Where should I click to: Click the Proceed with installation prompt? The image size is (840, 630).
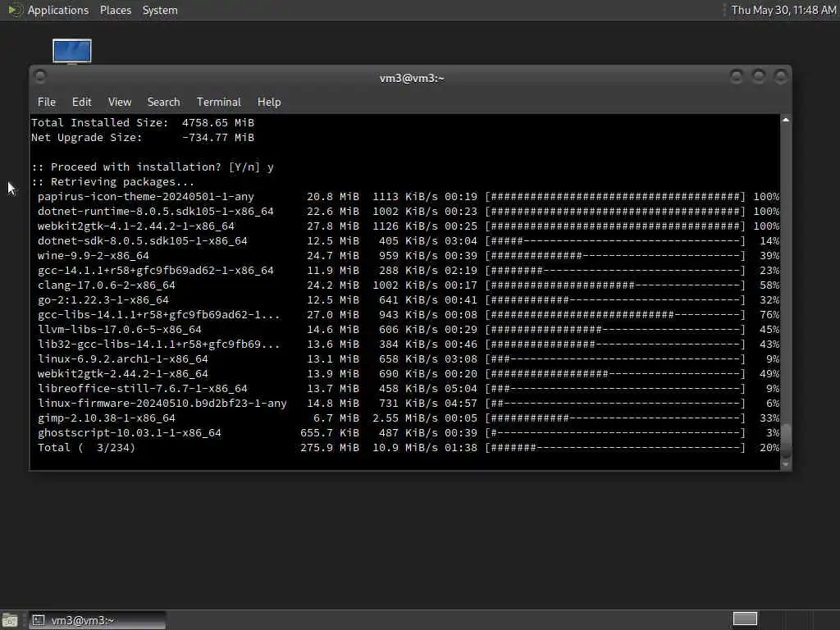[x=152, y=167]
